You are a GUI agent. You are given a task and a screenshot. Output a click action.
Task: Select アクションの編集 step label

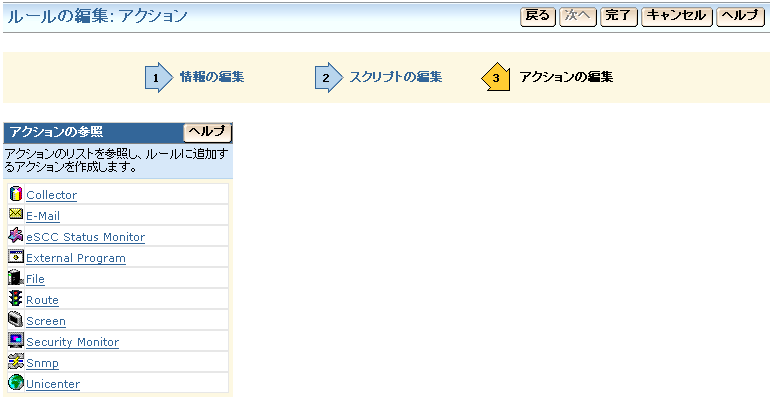[566, 77]
